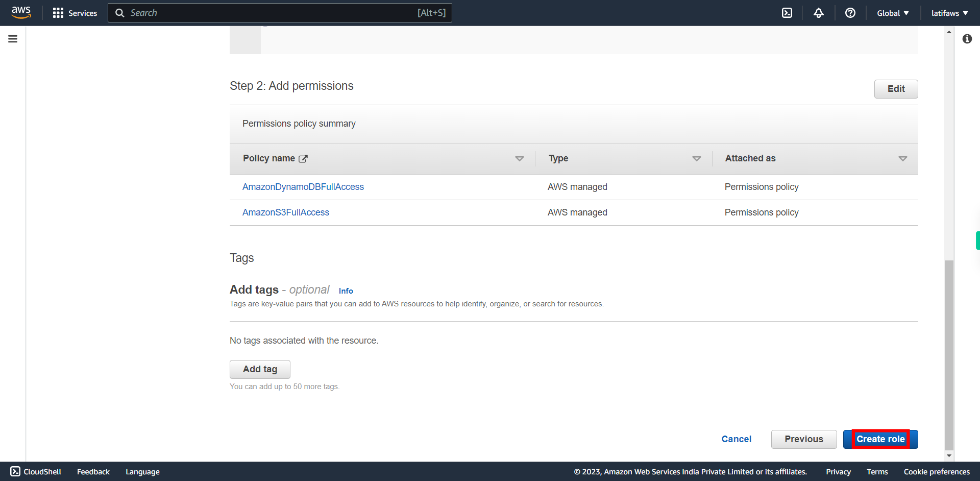Open the notifications bell

(819, 13)
